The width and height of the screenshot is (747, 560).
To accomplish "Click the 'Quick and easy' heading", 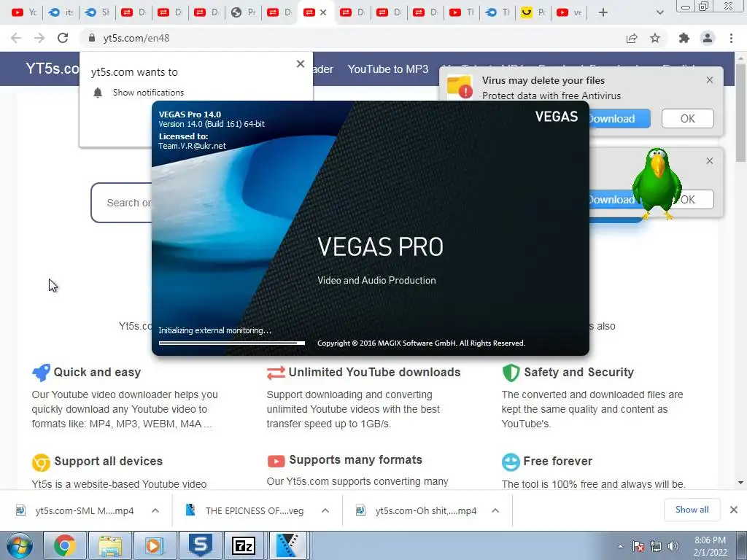I will [x=97, y=373].
